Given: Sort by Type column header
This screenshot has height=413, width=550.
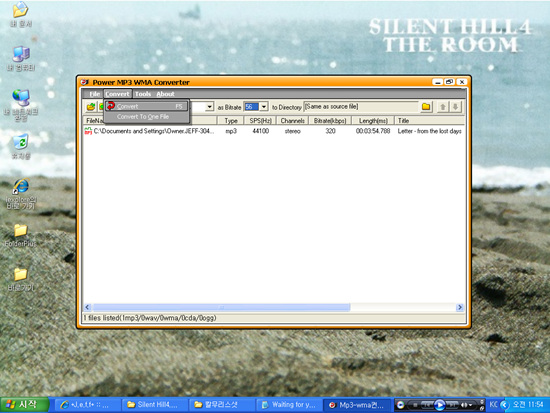Looking at the screenshot, I should click(230, 121).
